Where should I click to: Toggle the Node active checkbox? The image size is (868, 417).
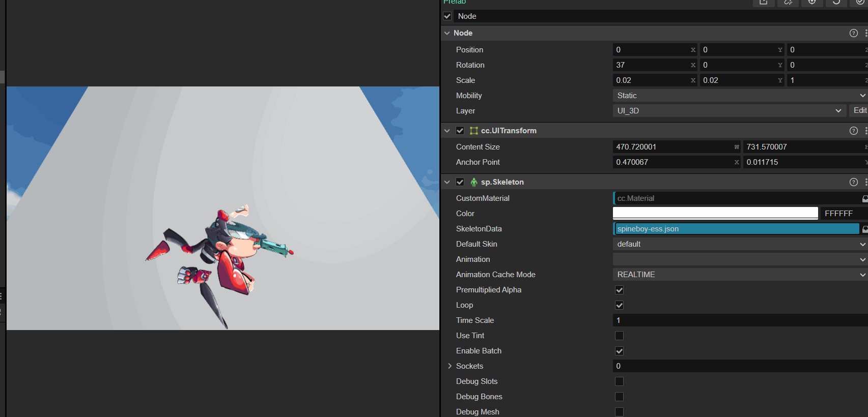point(447,16)
